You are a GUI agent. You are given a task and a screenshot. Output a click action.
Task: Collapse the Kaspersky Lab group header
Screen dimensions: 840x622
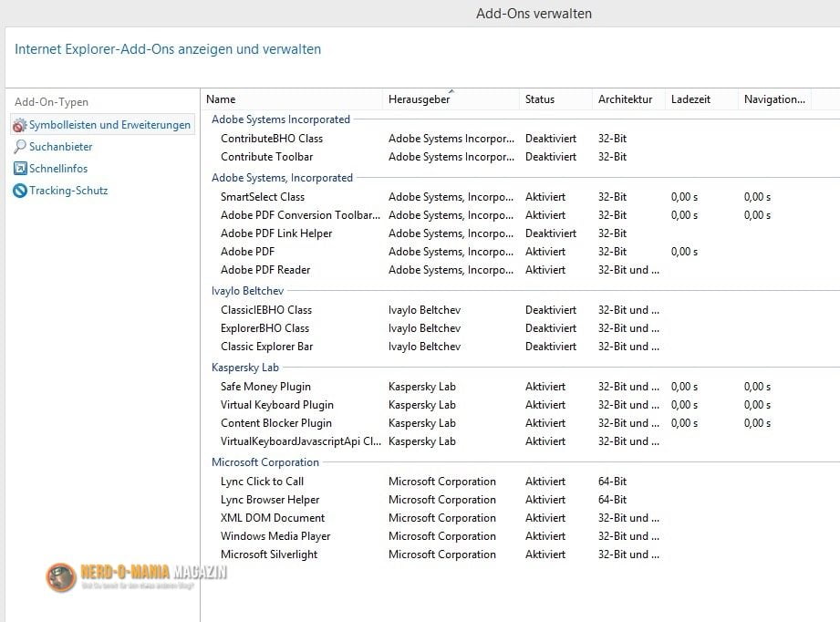[245, 368]
